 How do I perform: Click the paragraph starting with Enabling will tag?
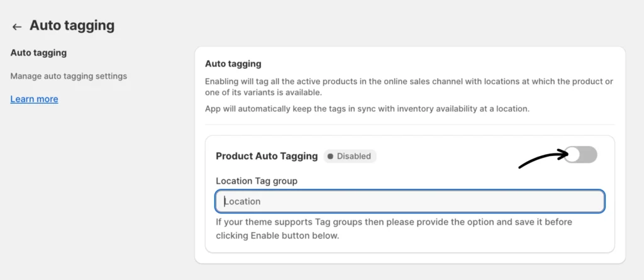(x=409, y=87)
